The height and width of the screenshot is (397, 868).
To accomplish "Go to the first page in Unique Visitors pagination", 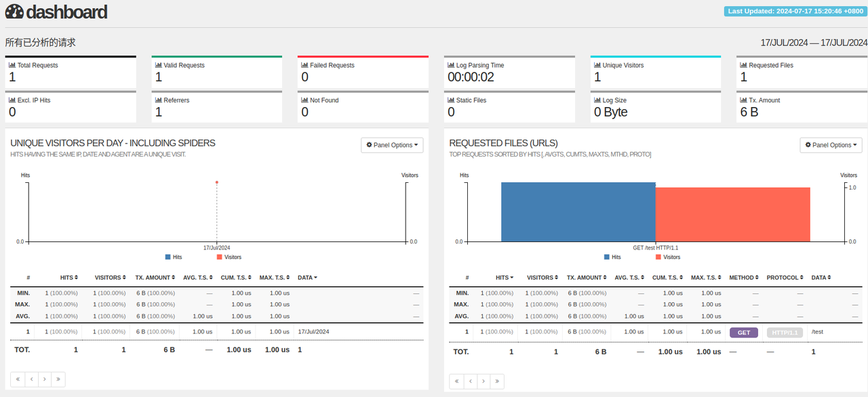I will point(18,379).
